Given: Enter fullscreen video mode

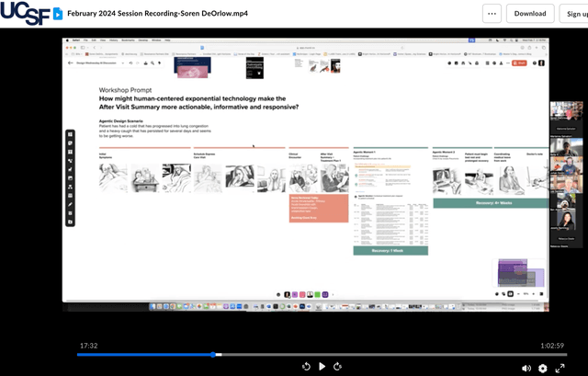Looking at the screenshot, I should 560,368.
